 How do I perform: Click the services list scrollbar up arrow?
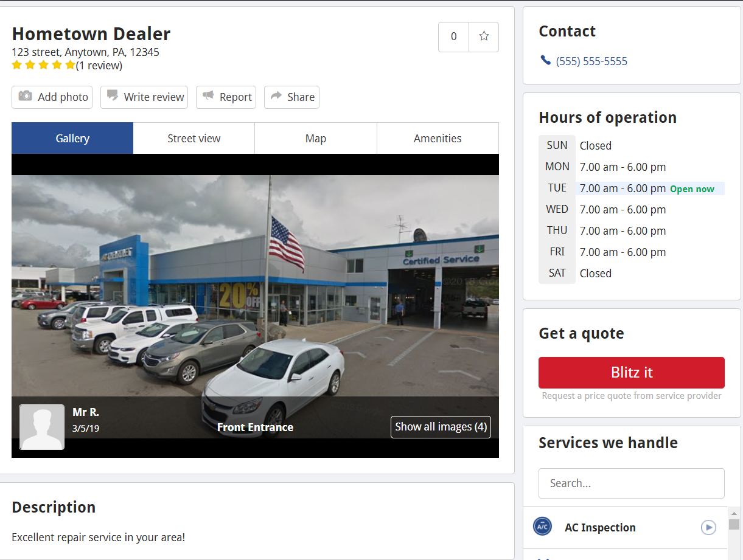pos(734,513)
